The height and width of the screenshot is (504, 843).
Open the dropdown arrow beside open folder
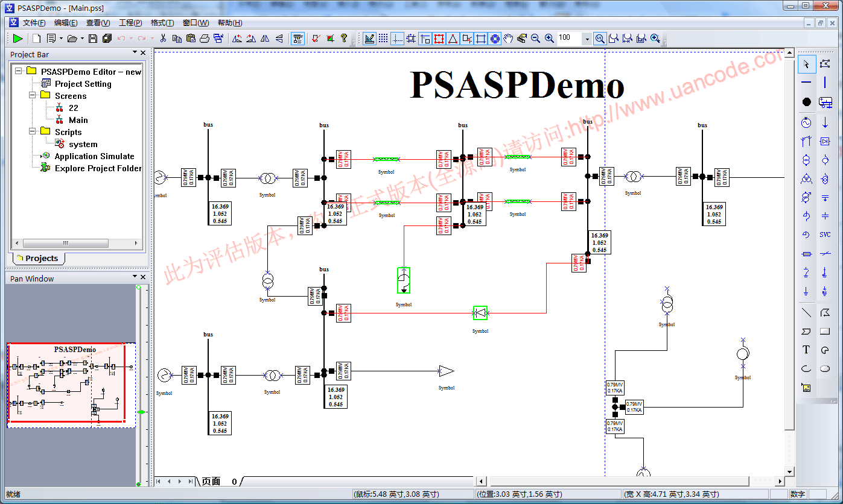point(82,39)
